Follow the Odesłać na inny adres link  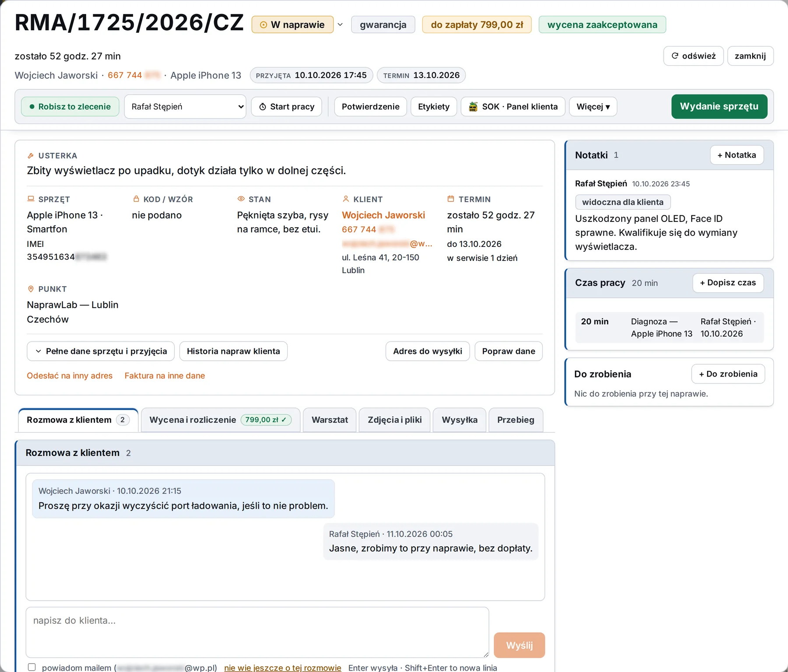70,376
